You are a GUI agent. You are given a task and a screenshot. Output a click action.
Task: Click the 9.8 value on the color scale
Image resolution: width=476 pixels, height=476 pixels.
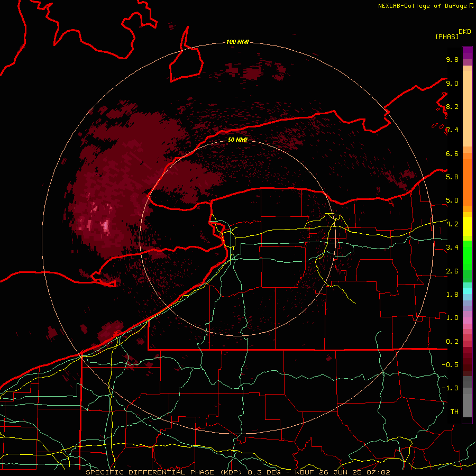tap(452, 59)
